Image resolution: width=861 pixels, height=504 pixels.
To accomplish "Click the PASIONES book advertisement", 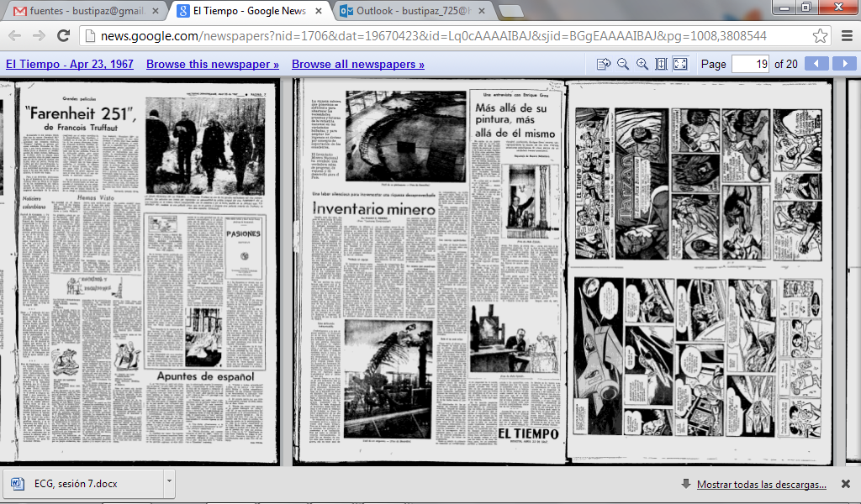I will point(243,247).
